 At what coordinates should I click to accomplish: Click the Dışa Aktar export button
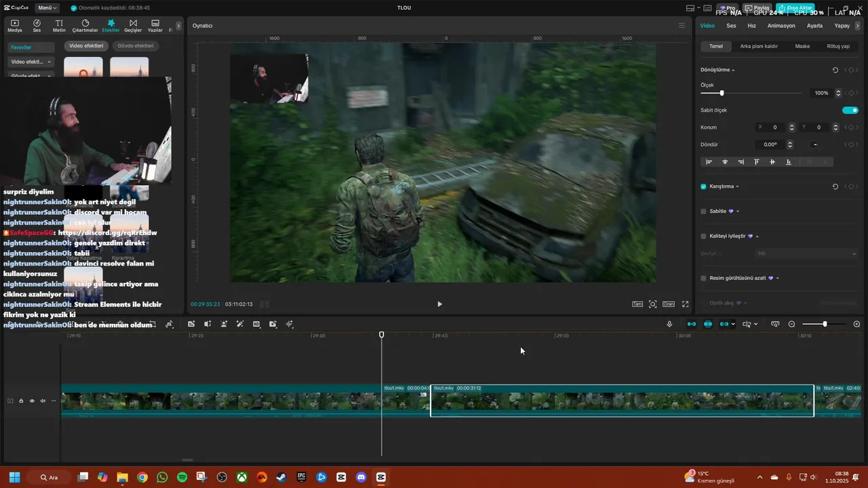[795, 8]
